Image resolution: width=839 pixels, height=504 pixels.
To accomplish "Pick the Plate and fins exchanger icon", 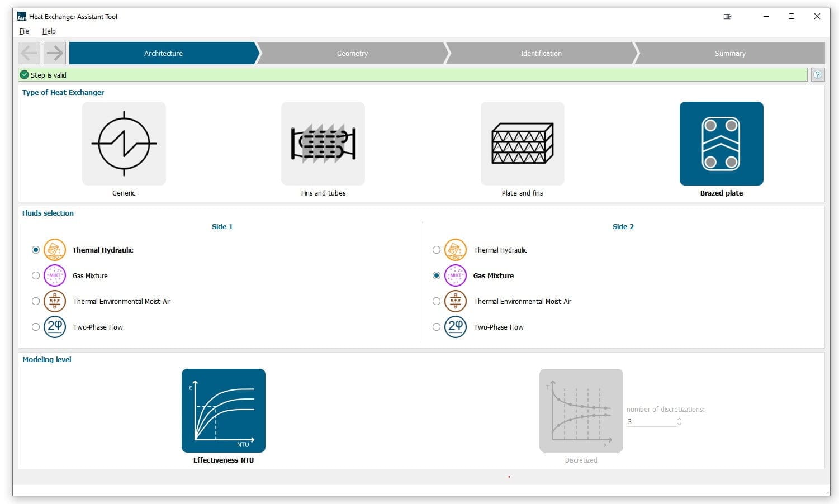I will (523, 143).
